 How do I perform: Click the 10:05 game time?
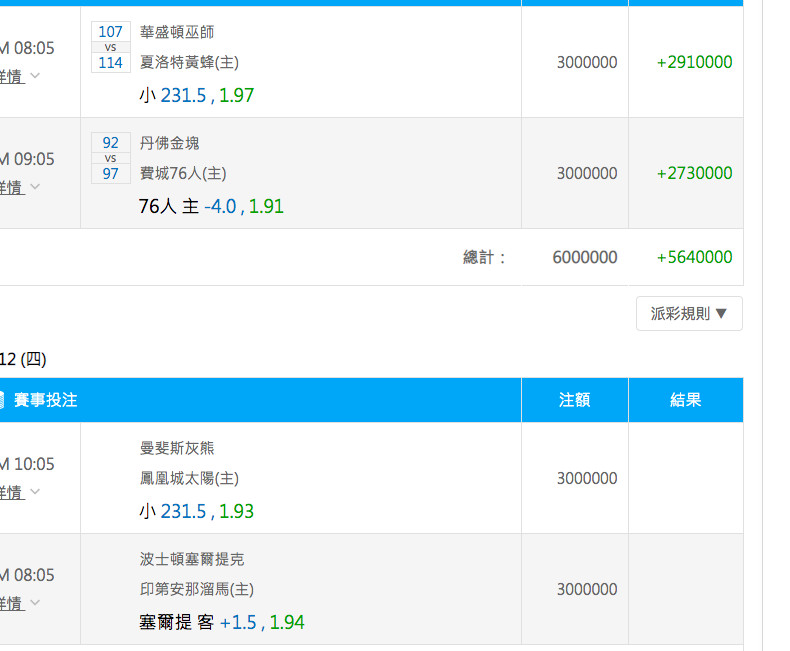click(27, 464)
